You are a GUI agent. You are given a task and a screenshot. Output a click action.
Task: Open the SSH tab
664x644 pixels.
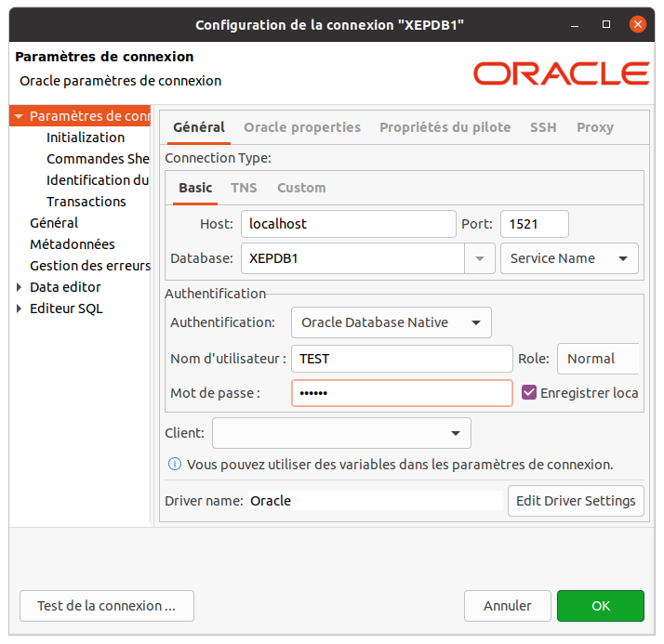(x=543, y=127)
